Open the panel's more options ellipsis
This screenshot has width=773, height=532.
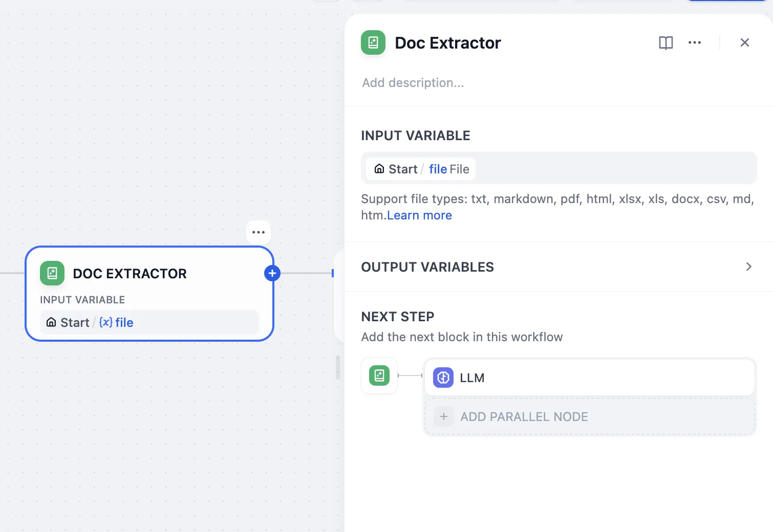tap(695, 43)
